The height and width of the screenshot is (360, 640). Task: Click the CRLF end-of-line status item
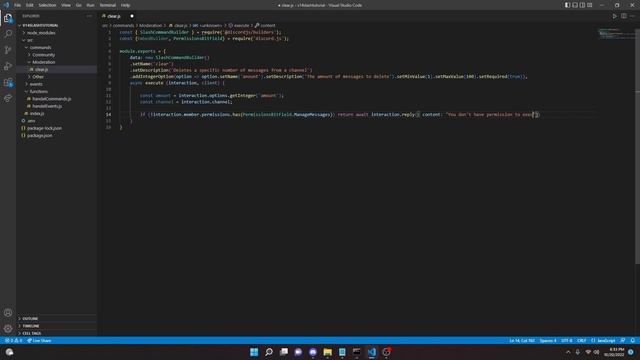pos(582,340)
